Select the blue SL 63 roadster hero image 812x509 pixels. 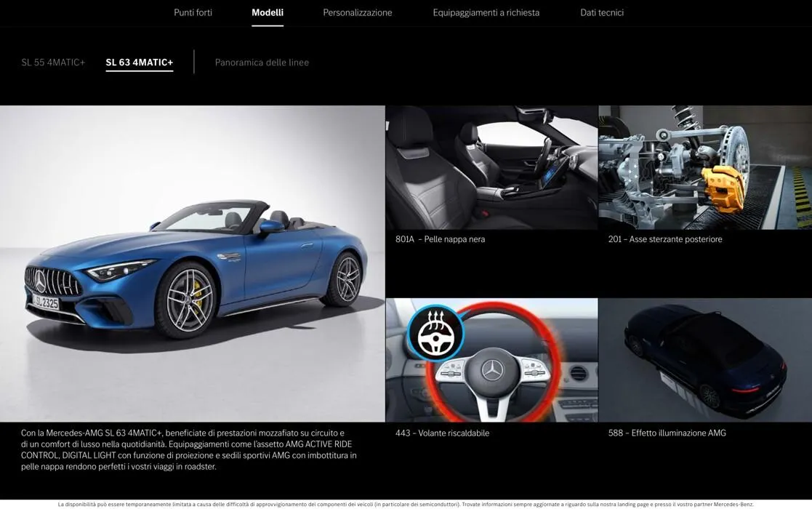[x=193, y=262]
